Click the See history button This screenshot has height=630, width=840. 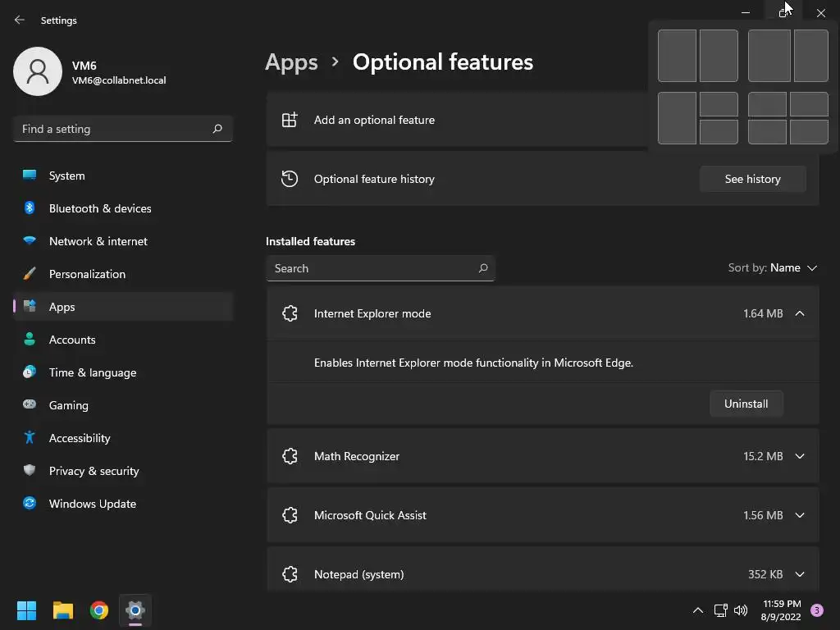click(752, 179)
